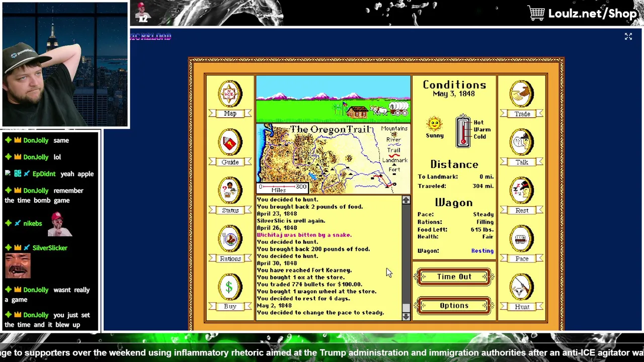The height and width of the screenshot is (362, 644).
Task: Click the Rations 'Filling' value
Action: [485, 222]
